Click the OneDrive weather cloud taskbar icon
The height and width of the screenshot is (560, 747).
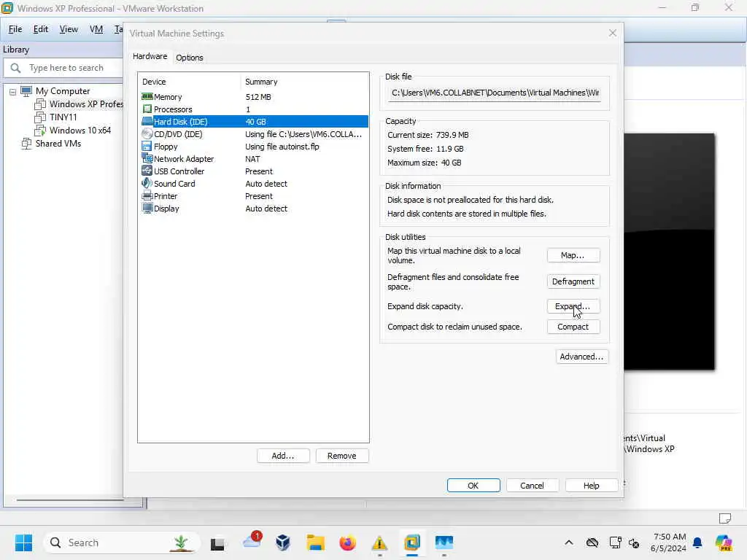(252, 542)
